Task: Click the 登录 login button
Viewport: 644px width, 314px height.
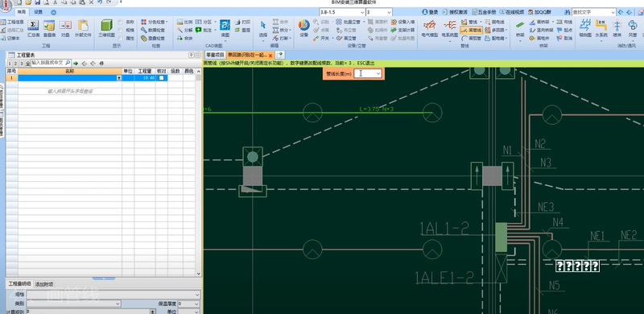Action: pos(430,12)
